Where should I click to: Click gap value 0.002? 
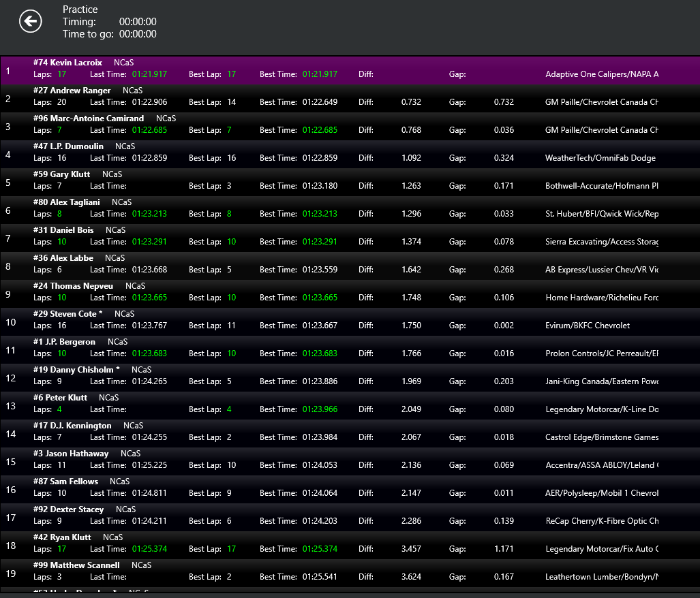(x=504, y=326)
